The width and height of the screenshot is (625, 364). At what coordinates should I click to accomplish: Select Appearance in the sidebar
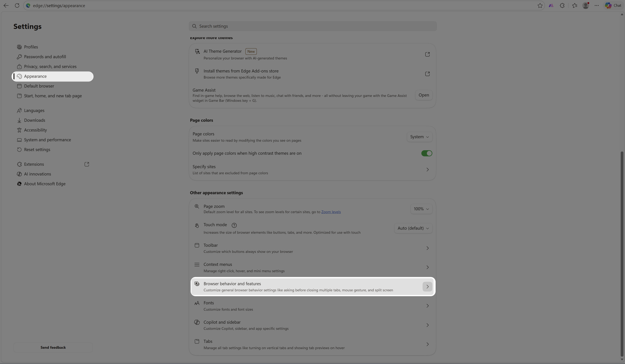tap(53, 76)
